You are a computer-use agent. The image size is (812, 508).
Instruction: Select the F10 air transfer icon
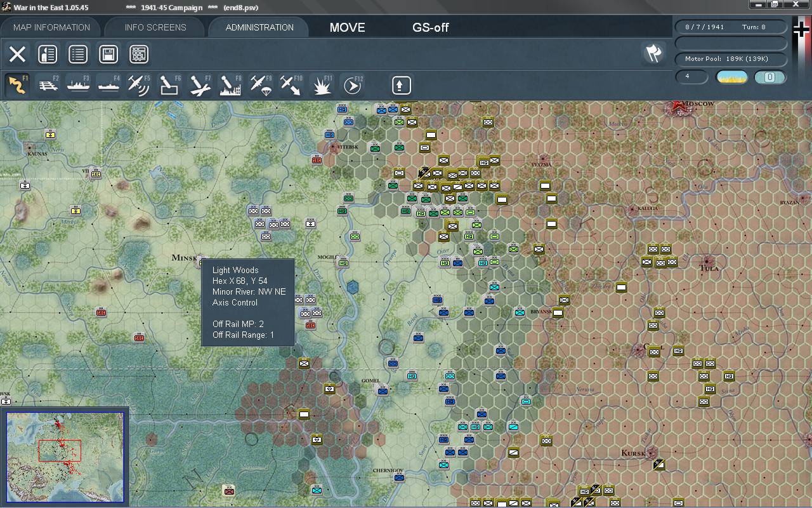[292, 85]
